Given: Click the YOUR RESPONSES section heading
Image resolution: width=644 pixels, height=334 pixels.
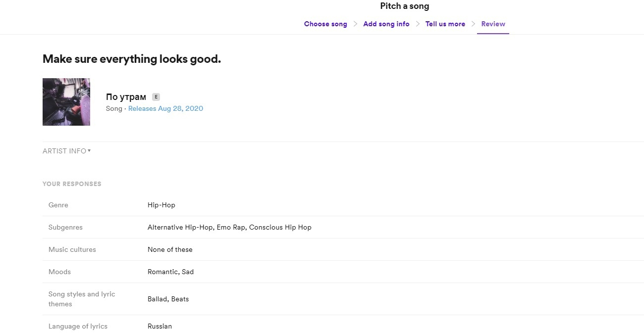Looking at the screenshot, I should 72,184.
